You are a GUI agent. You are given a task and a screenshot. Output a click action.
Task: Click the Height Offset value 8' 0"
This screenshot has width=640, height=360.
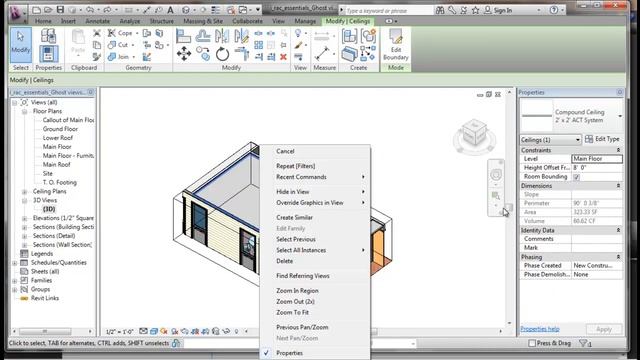point(597,168)
